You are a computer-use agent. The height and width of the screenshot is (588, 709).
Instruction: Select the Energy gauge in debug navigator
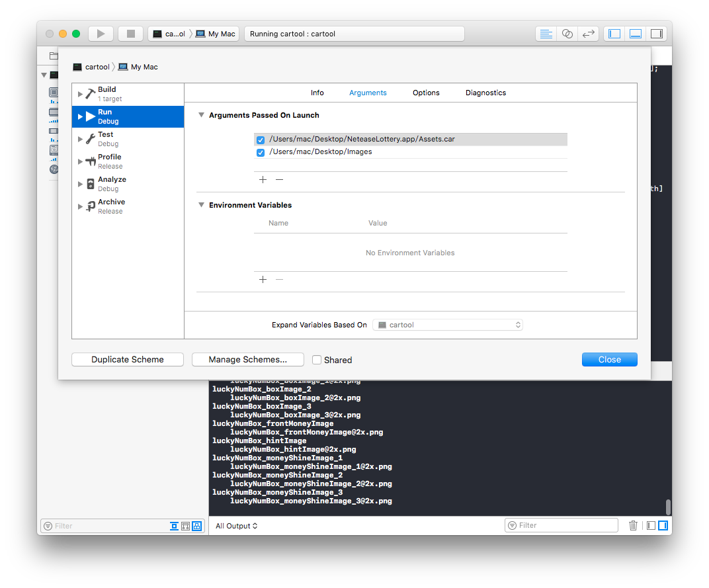pyautogui.click(x=54, y=131)
